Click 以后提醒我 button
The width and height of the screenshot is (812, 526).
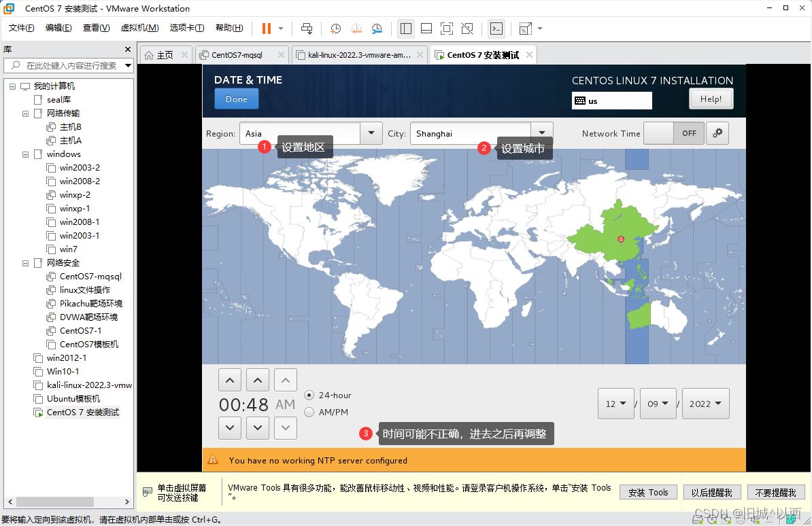click(712, 492)
